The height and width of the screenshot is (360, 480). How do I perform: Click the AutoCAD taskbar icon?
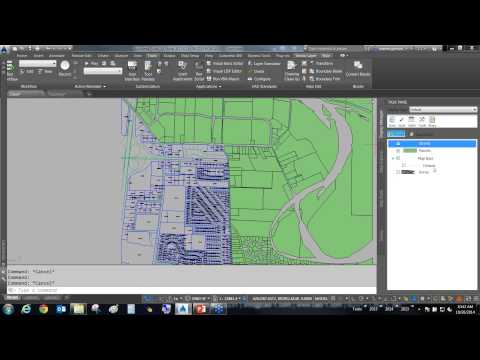pos(182,309)
